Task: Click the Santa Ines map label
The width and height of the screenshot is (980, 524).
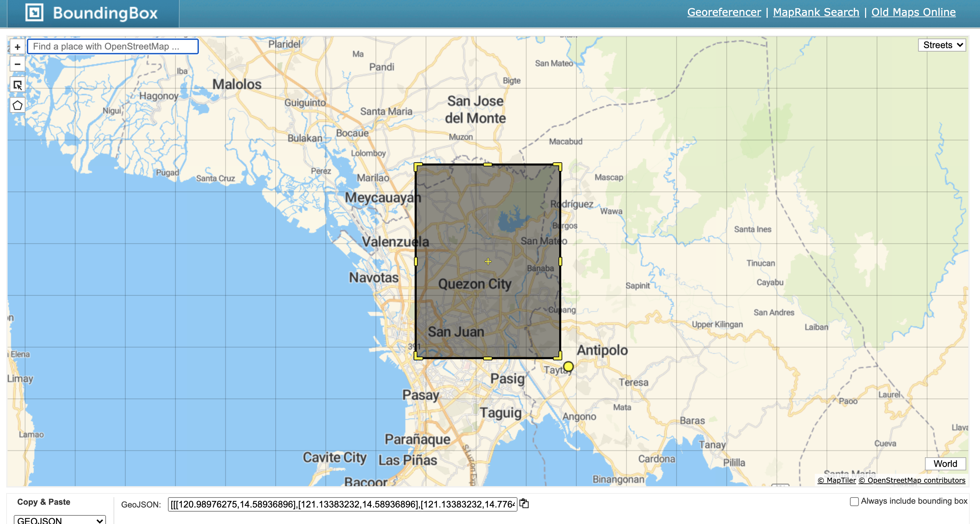Action: [x=753, y=229]
